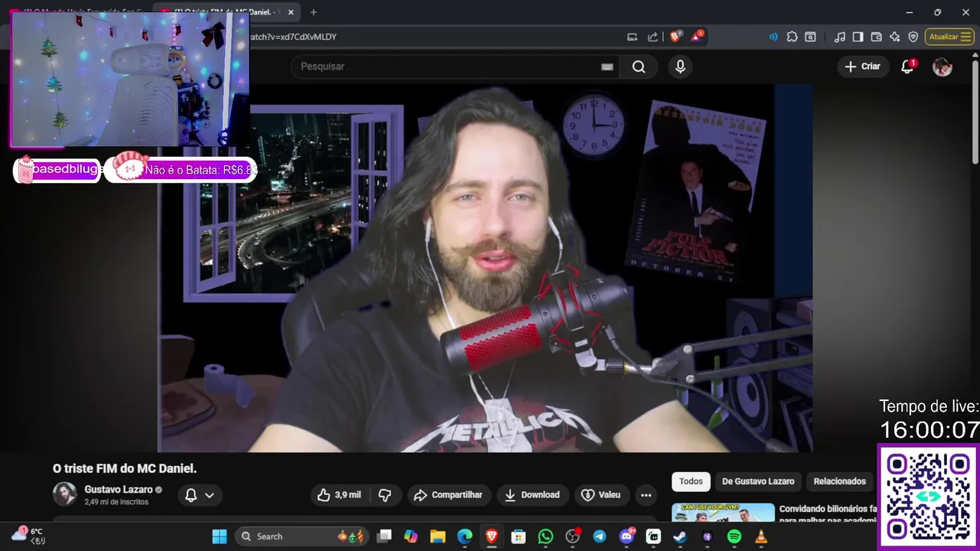Open YouTube account avatar menu

(x=942, y=67)
